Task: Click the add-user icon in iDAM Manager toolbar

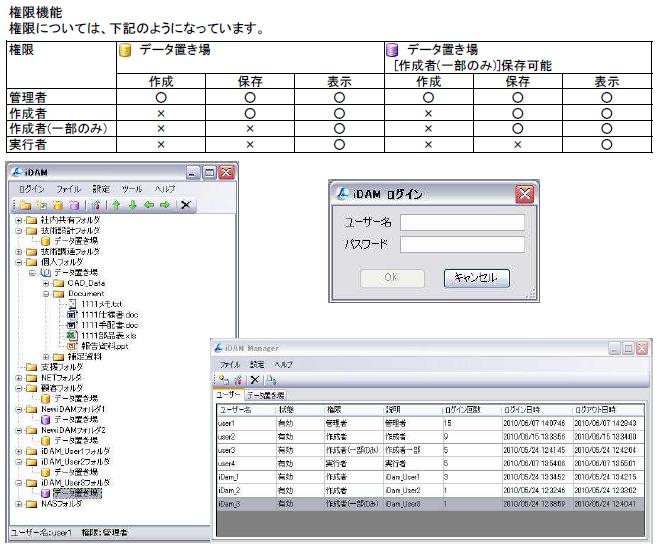Action: tap(224, 380)
